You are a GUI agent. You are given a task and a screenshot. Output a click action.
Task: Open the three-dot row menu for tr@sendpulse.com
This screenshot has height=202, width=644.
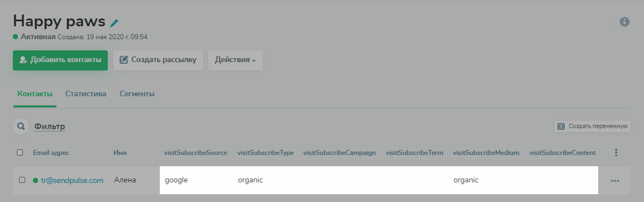pos(614,181)
